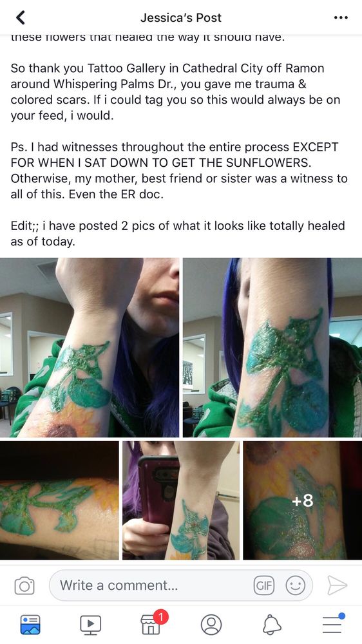Open the Watch video tab
This screenshot has width=362, height=644.
coord(91,624)
